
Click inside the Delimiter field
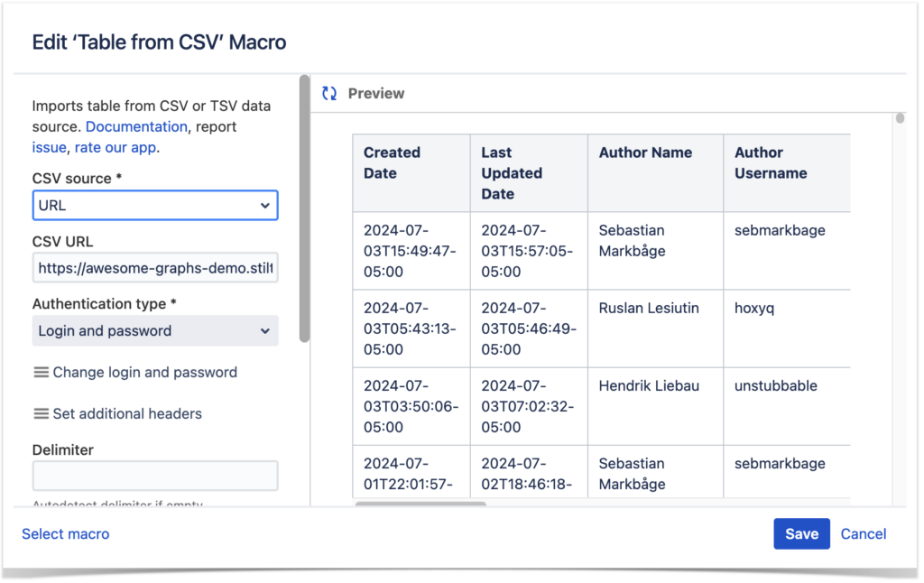154,476
